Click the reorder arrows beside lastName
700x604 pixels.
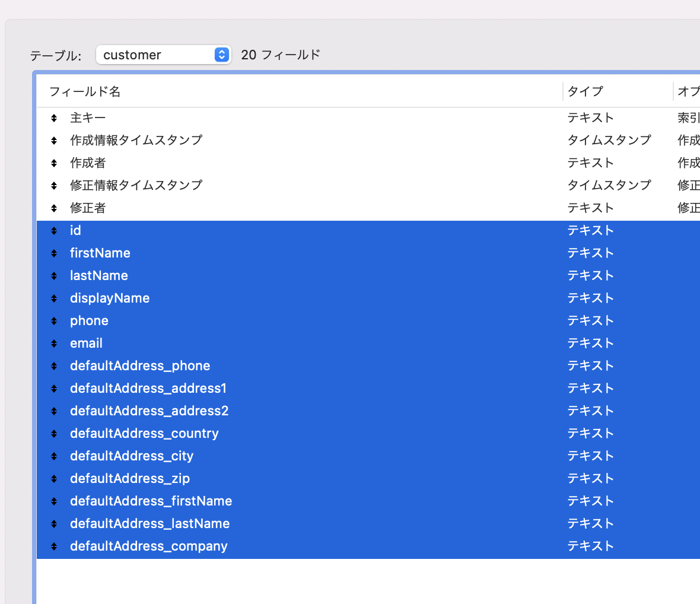55,275
